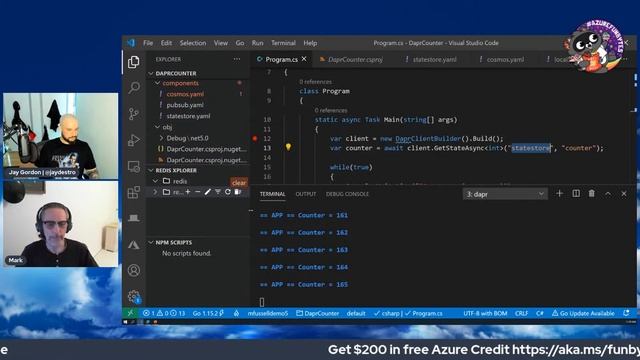Click errors and warnings count in status bar
Viewport: 640px width, 360px height.
click(164, 313)
